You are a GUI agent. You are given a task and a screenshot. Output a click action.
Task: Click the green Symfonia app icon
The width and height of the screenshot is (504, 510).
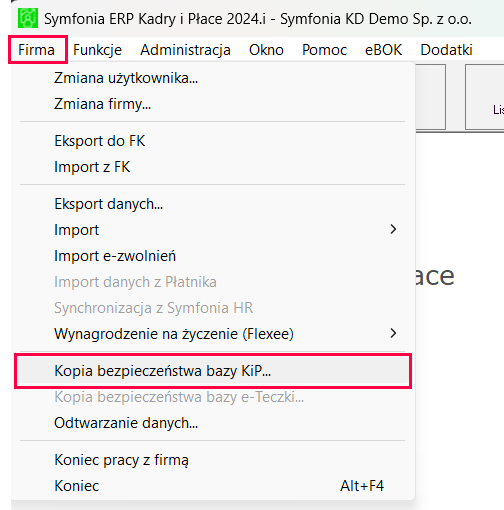[28, 18]
